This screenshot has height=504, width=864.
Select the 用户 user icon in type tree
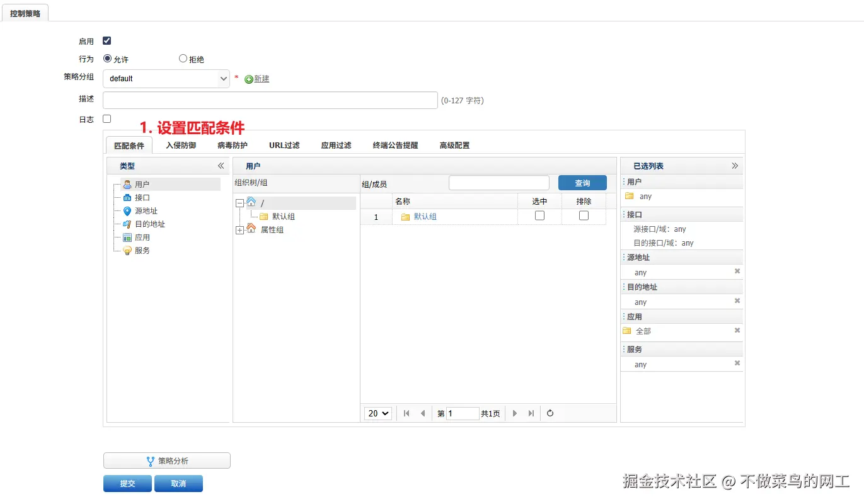[127, 185]
